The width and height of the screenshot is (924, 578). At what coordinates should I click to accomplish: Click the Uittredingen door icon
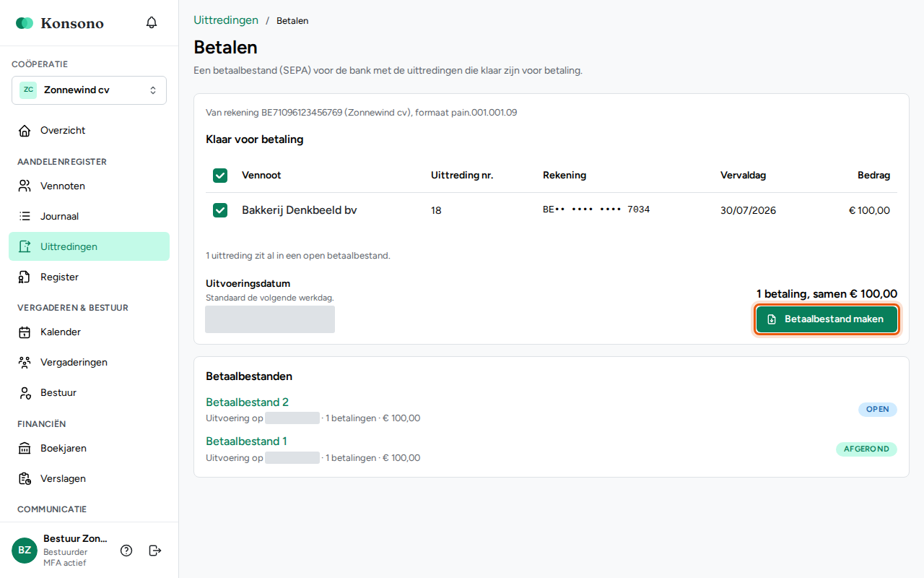25,247
